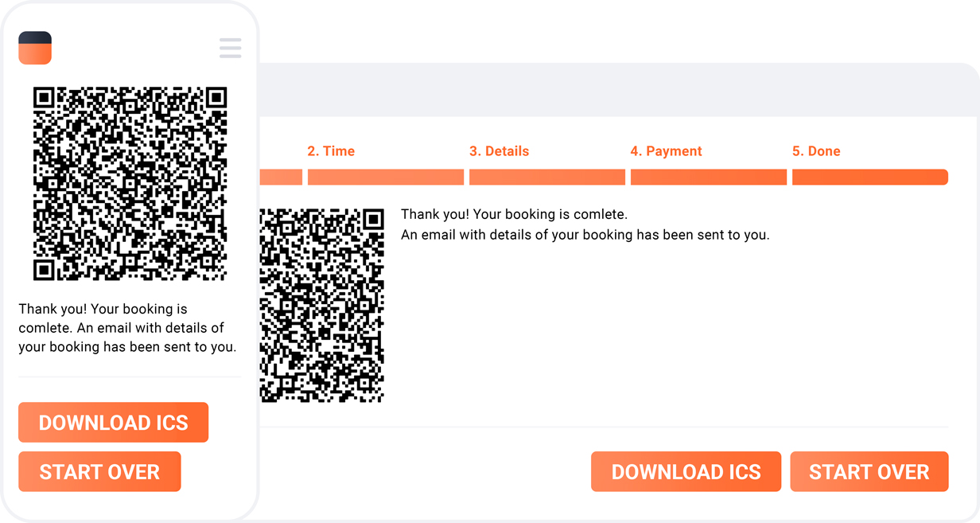Open the hamburger menu in mobile view

tap(230, 48)
